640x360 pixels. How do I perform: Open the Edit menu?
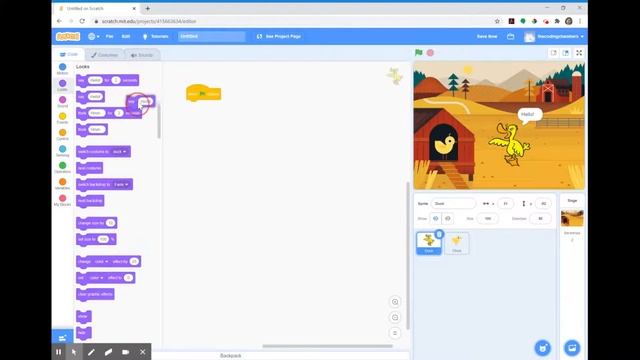pos(126,36)
